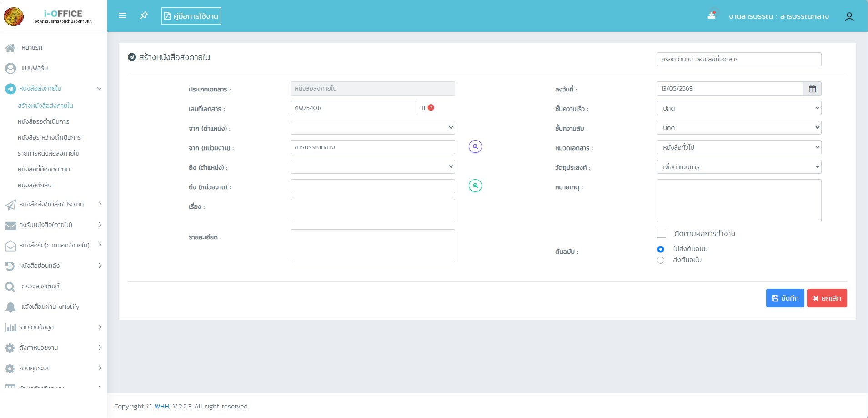Search sender unit with purple magnifier button
868x418 pixels.
pyautogui.click(x=475, y=147)
